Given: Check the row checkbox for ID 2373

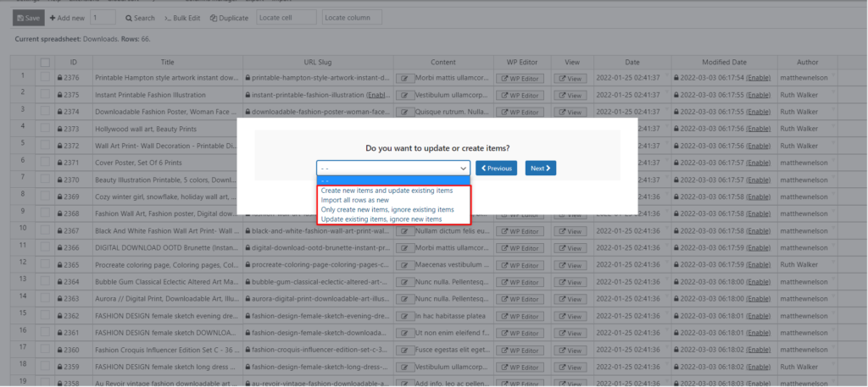Looking at the screenshot, I should click(46, 129).
